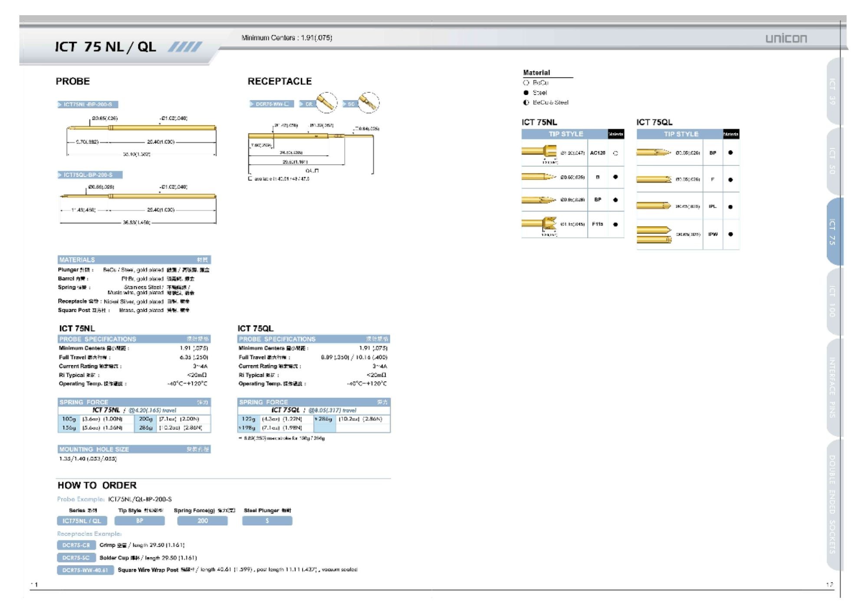Click the 200 spring force order box
Screen dimensions: 868x613
coord(202,521)
